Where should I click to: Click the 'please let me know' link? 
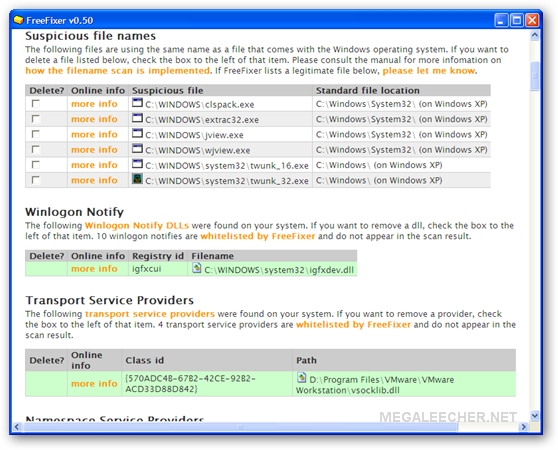[428, 70]
